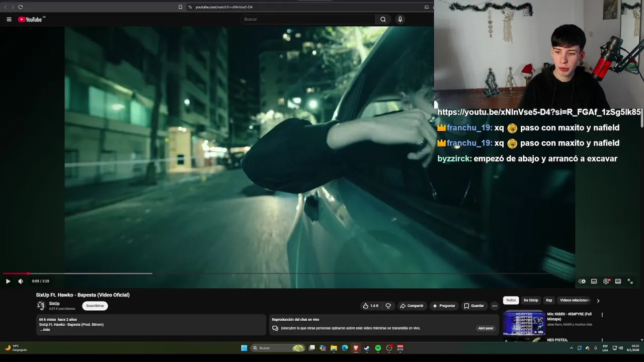Play the video with the play button

[8, 281]
